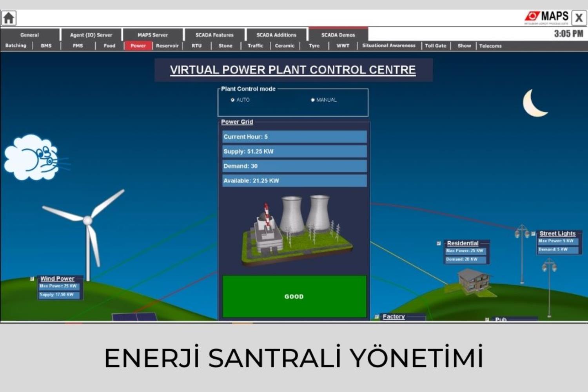Click the 3:05 PM clock display
This screenshot has height=392, width=588.
(x=568, y=34)
